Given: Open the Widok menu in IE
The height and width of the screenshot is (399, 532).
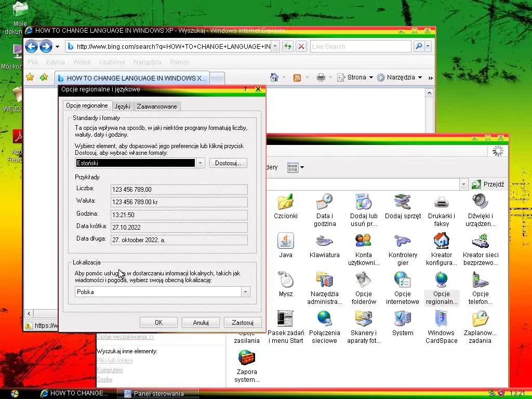Looking at the screenshot, I should [82, 62].
